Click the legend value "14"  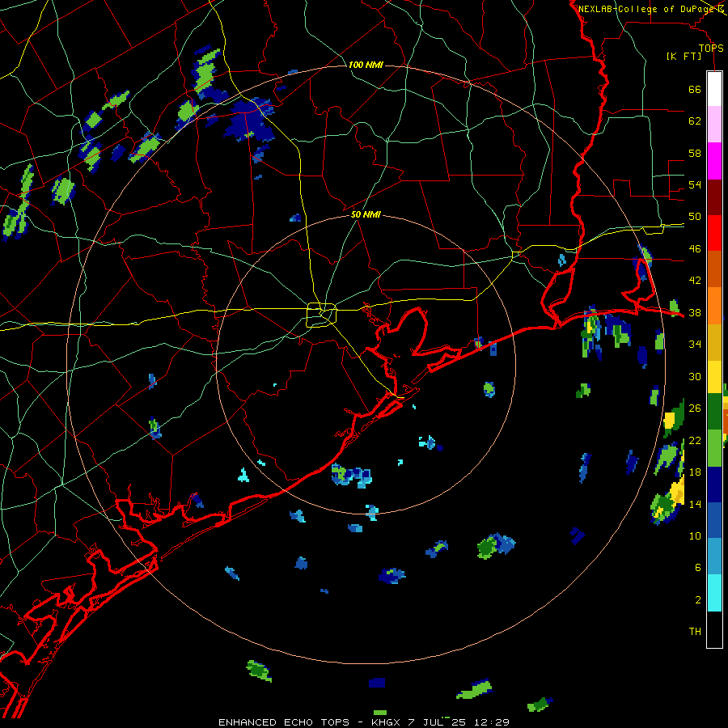pos(695,504)
